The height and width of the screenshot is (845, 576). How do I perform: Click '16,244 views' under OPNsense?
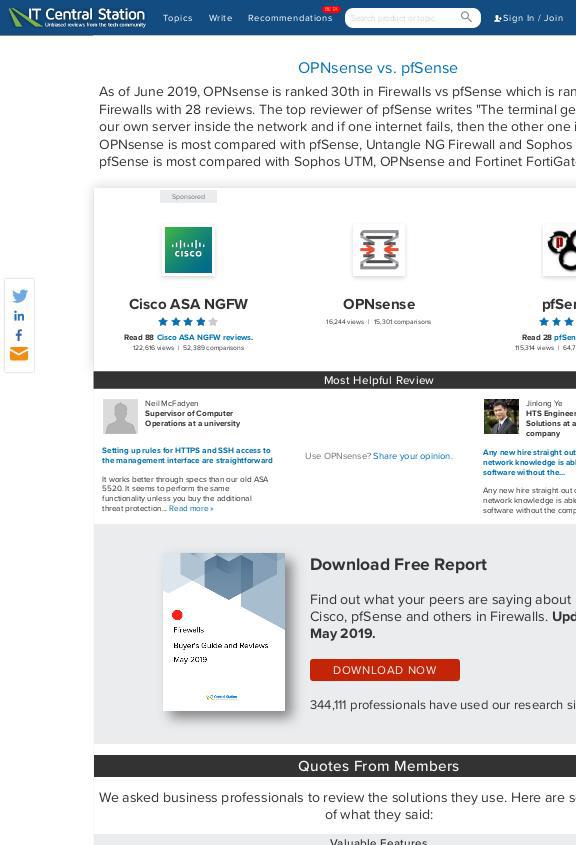click(x=345, y=322)
